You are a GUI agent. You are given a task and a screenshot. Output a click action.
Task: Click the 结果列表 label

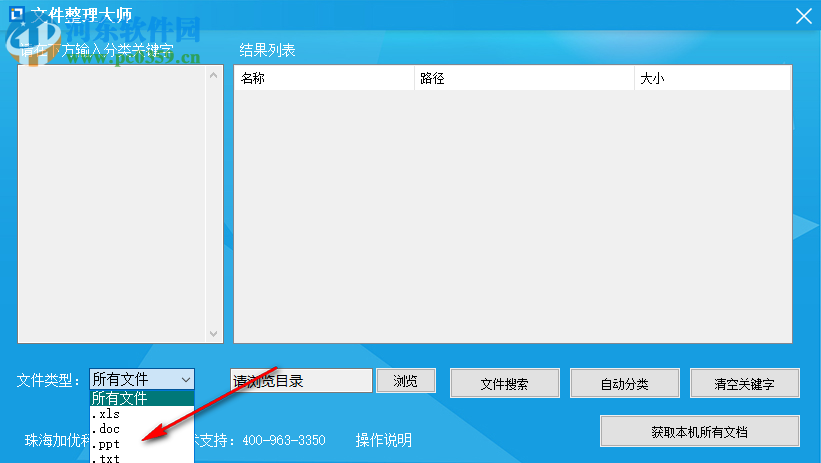point(268,50)
